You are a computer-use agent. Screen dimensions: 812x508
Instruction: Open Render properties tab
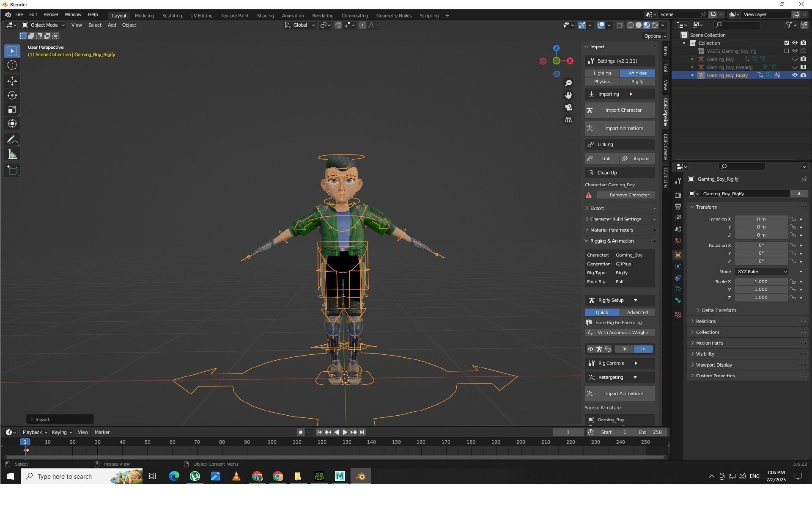(678, 195)
